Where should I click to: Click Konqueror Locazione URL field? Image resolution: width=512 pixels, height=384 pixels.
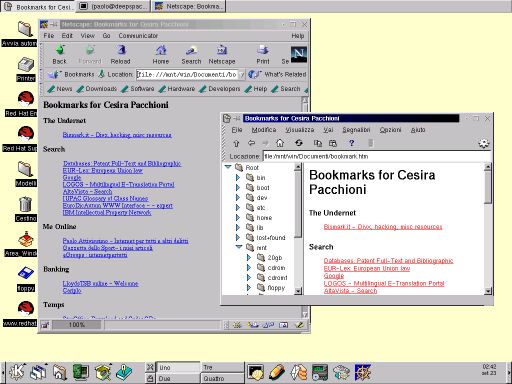pos(377,156)
